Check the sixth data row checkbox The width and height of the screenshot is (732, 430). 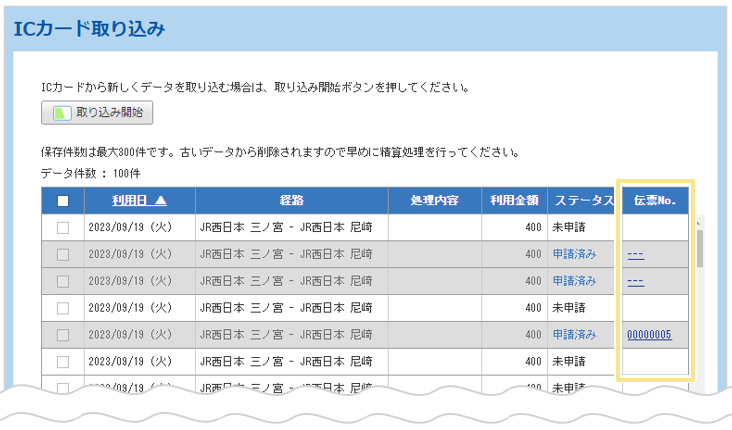click(x=63, y=361)
